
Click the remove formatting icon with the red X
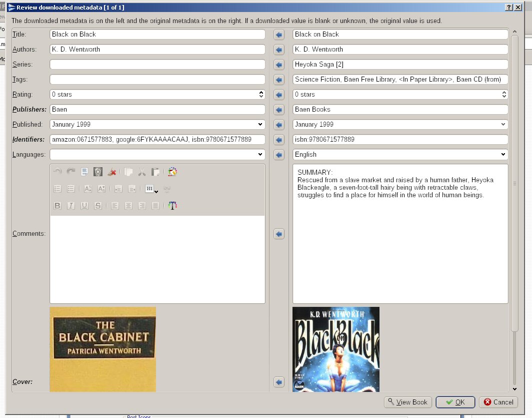coord(111,172)
